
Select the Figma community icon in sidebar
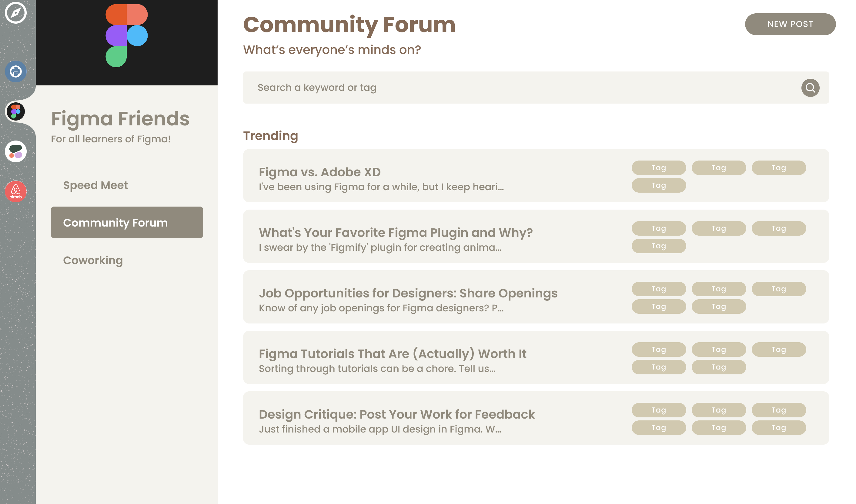pos(16,111)
